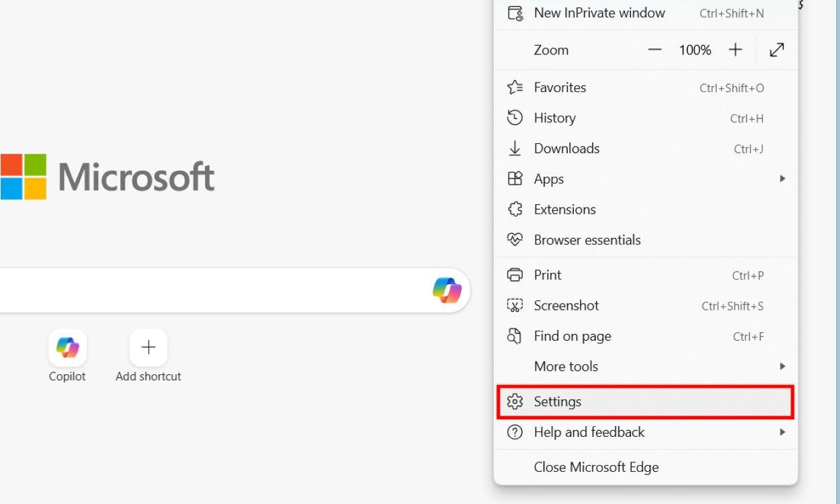Click the New InPrivate window icon

515,13
